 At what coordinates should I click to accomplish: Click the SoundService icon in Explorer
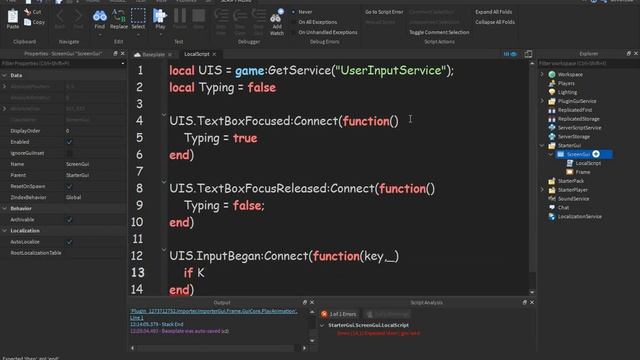(552, 199)
